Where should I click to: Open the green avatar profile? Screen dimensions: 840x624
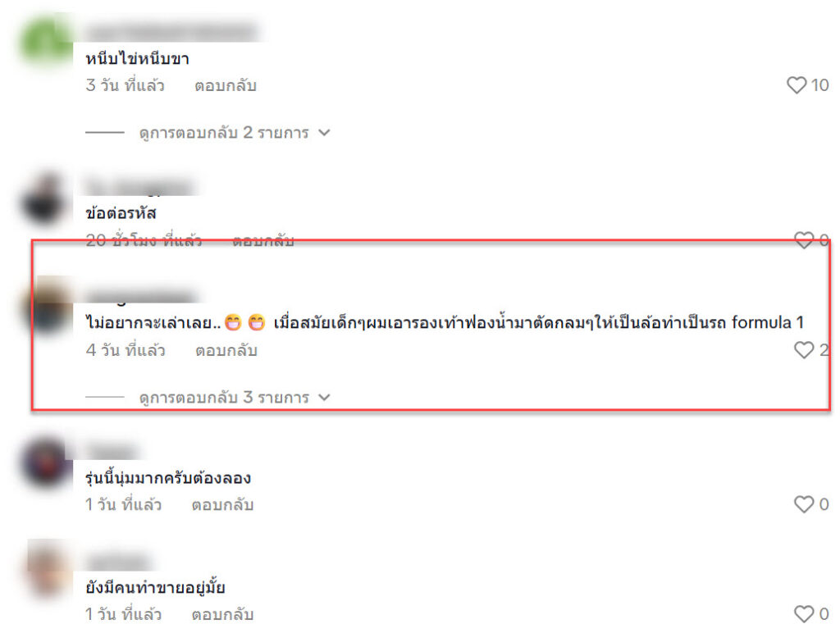pos(46,40)
